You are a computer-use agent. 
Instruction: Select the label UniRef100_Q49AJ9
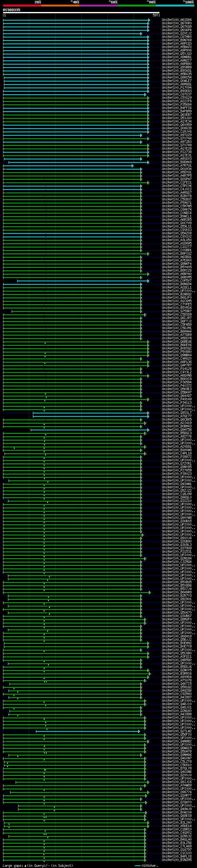[x=177, y=809]
